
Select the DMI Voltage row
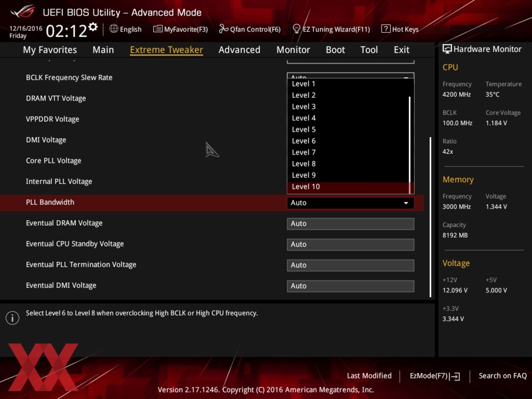[211, 140]
